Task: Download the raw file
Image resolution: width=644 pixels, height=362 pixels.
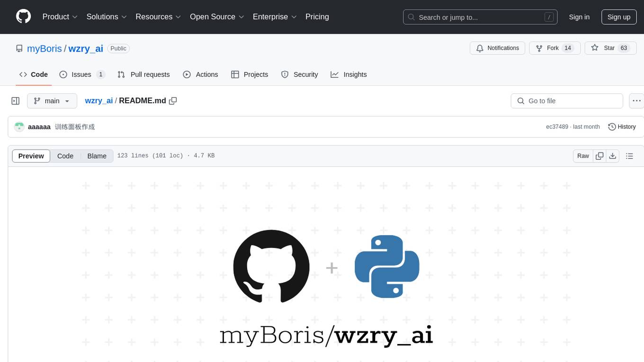Action: click(613, 156)
